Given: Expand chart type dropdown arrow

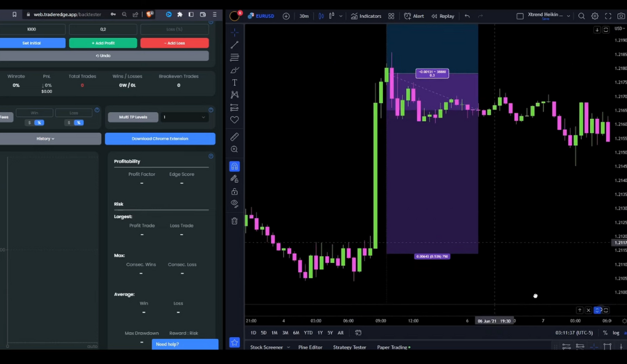Looking at the screenshot, I should coord(340,16).
